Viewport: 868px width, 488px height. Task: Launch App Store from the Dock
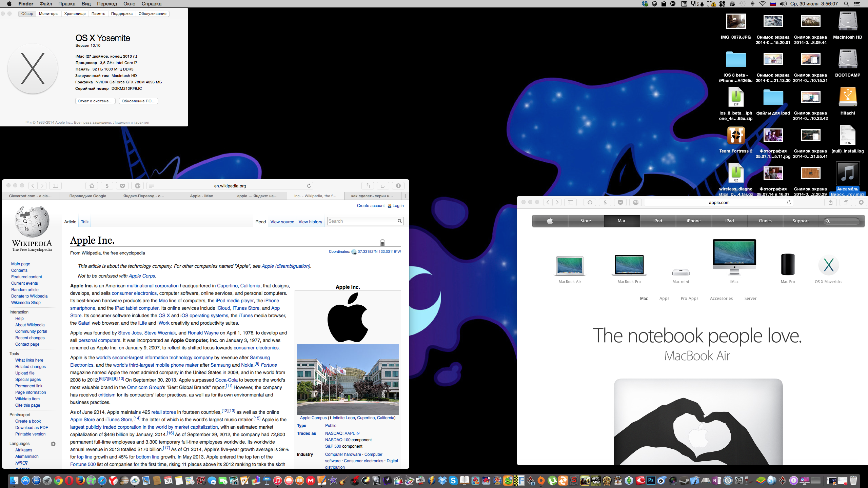(x=25, y=481)
